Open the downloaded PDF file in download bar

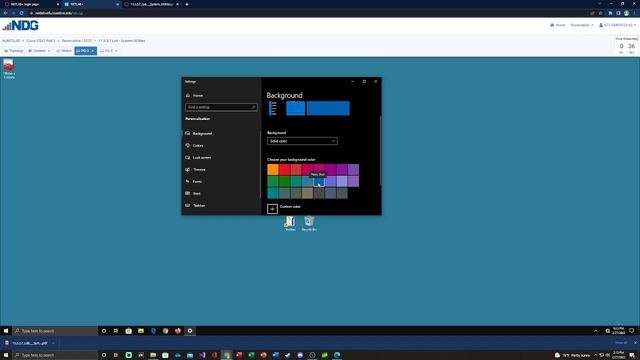(x=29, y=343)
